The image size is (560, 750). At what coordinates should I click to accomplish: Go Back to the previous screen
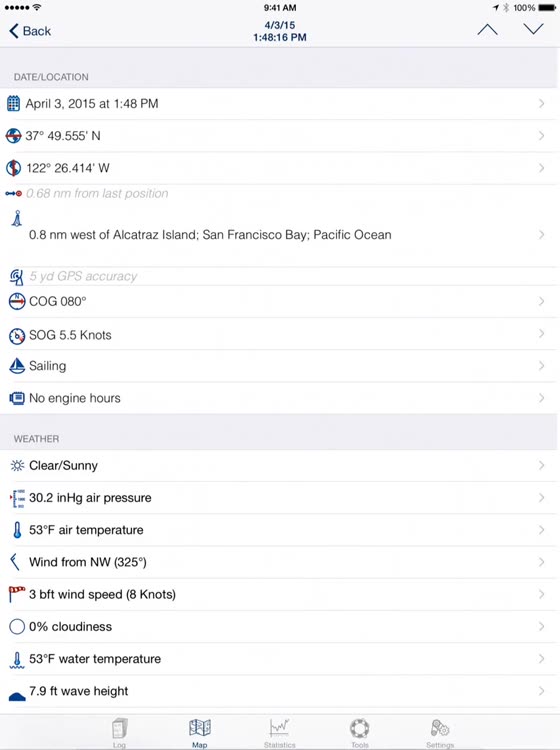(30, 31)
